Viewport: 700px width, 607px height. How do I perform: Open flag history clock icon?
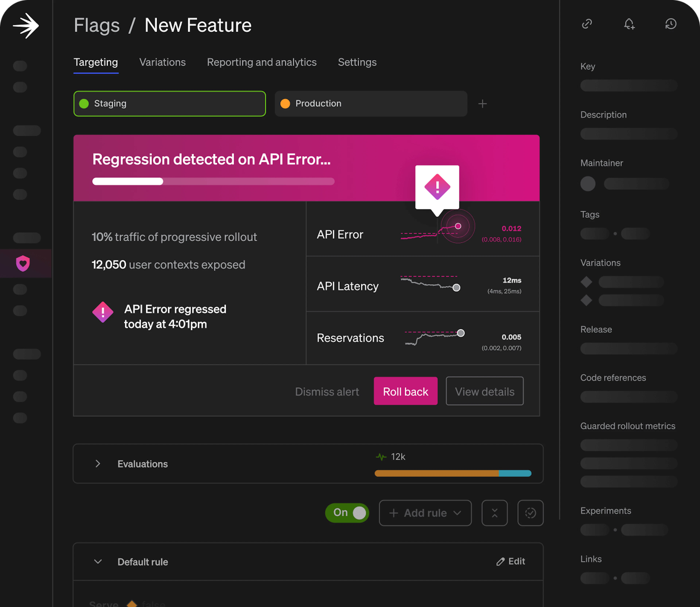[x=670, y=24]
